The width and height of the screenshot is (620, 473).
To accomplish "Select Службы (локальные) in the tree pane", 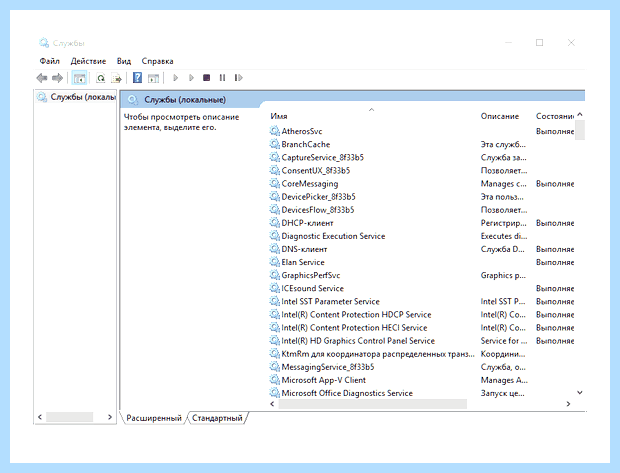I will [76, 97].
